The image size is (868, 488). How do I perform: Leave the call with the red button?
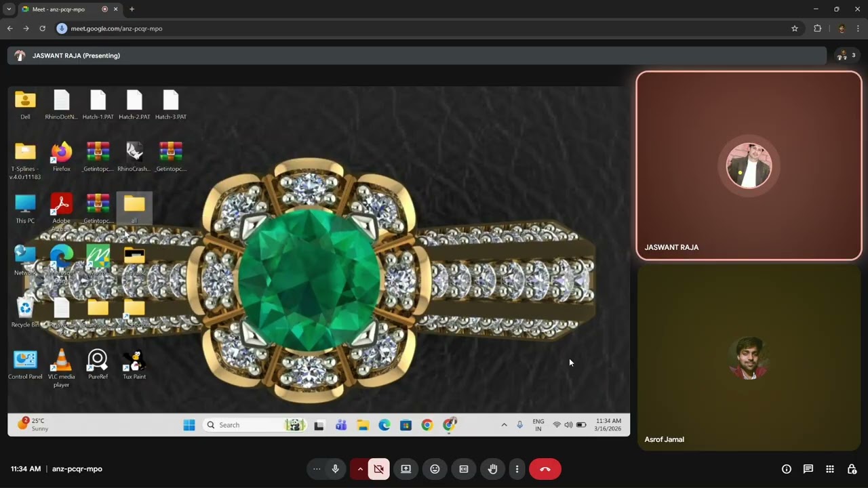545,469
